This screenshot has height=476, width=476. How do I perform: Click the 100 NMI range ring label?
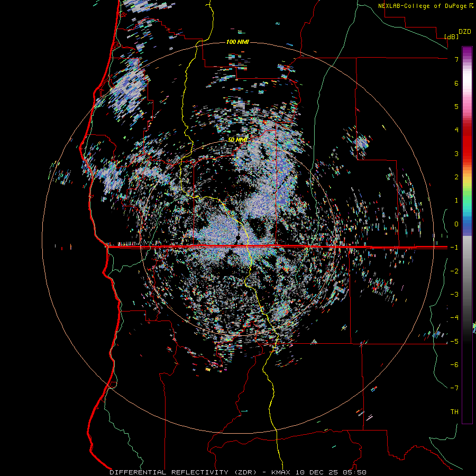237,42
